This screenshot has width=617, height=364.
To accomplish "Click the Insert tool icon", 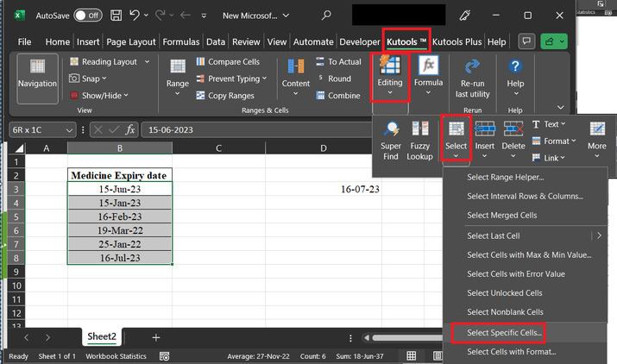I will click(x=485, y=129).
